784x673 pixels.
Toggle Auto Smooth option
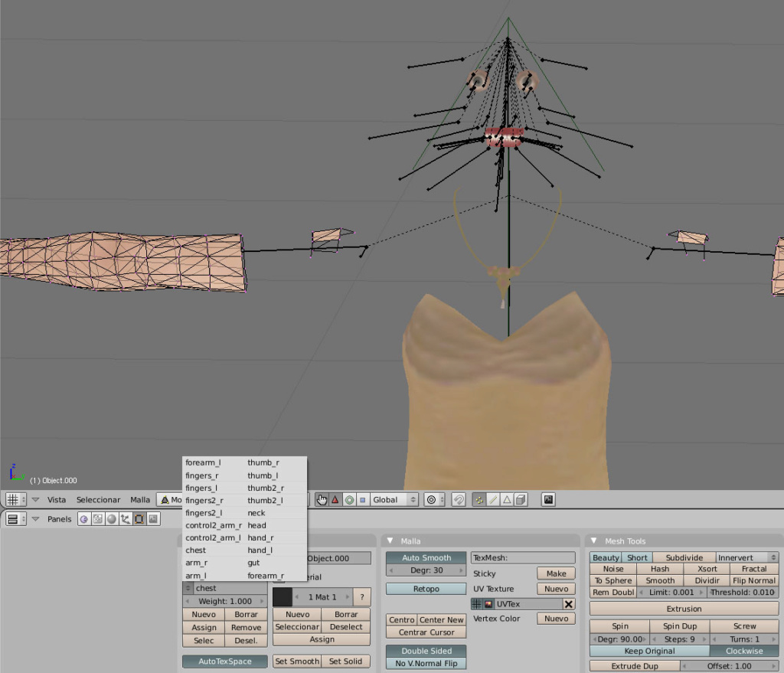[426, 557]
